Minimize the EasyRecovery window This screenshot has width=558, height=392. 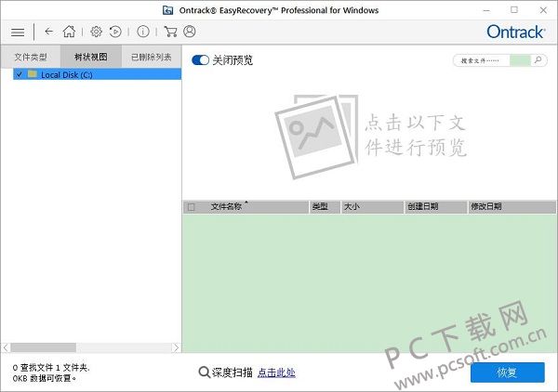pos(486,10)
